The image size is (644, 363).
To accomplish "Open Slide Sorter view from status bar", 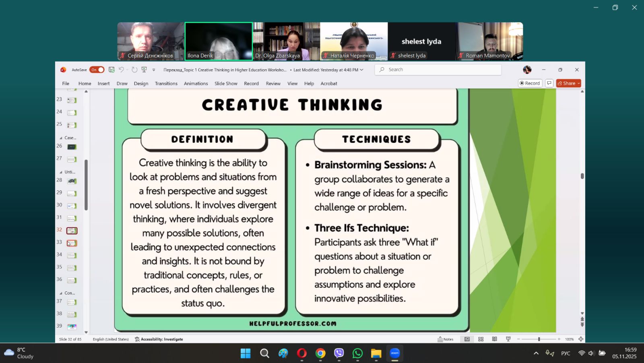I will point(481,339).
